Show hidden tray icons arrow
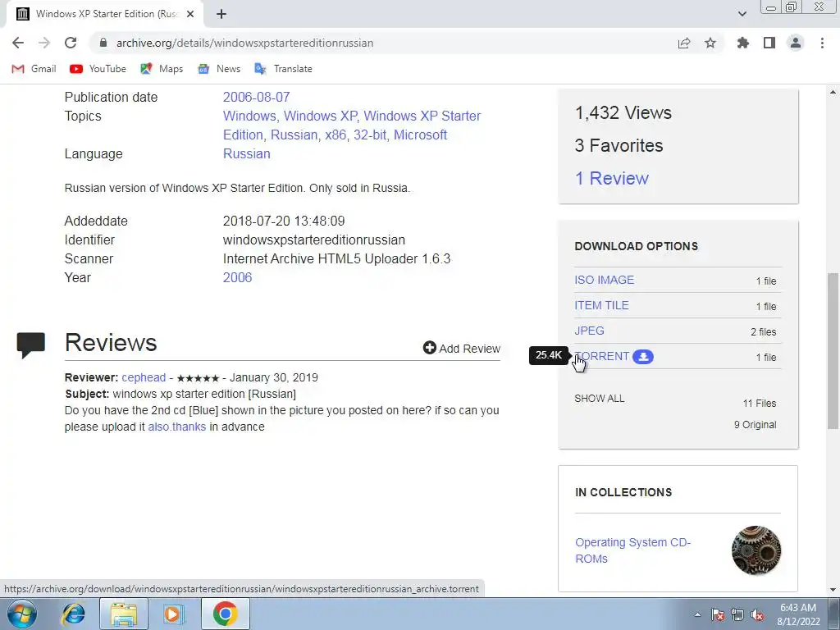The image size is (840, 630). [x=697, y=614]
